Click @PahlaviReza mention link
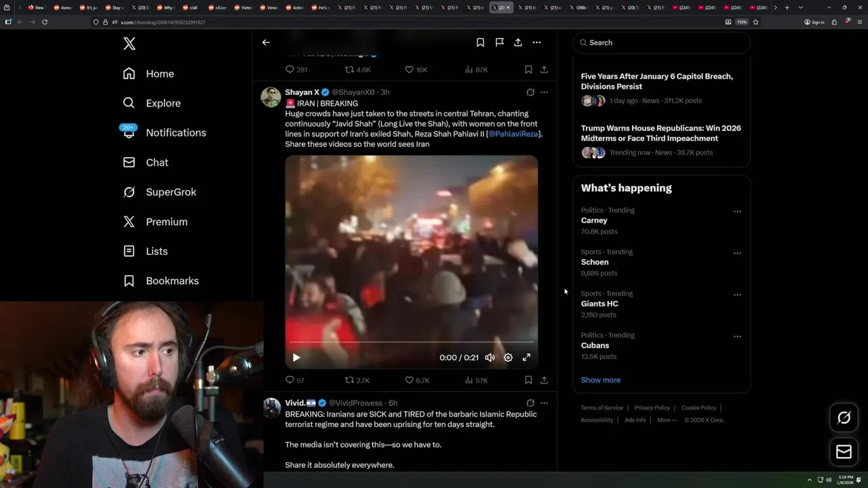Screen dimensions: 868x488 513,134
